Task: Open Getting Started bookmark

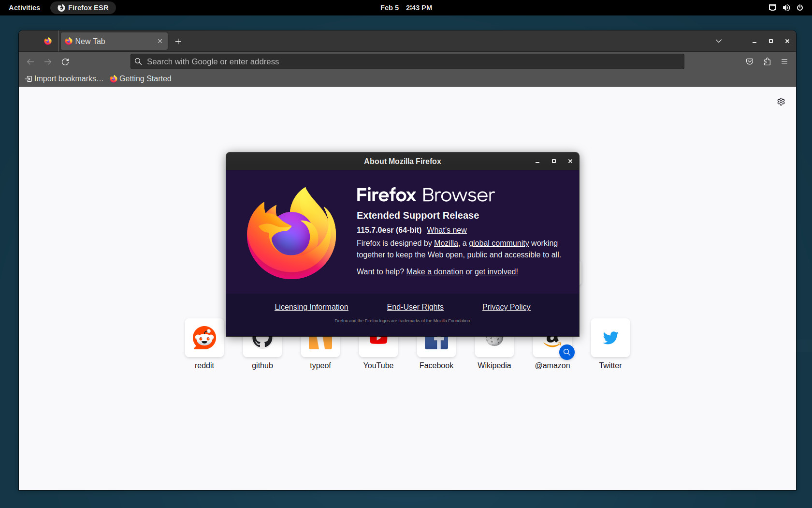Action: [141, 78]
